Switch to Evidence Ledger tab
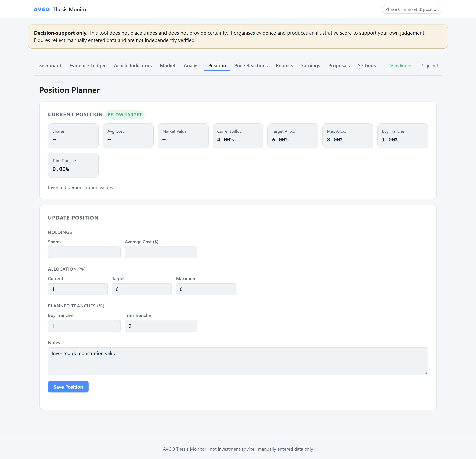 (x=87, y=66)
